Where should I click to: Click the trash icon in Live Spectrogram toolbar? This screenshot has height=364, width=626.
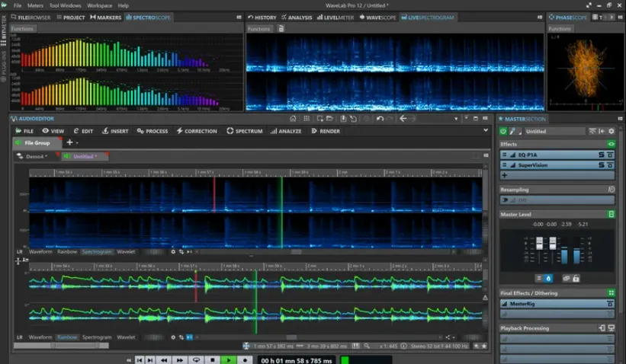[x=281, y=29]
